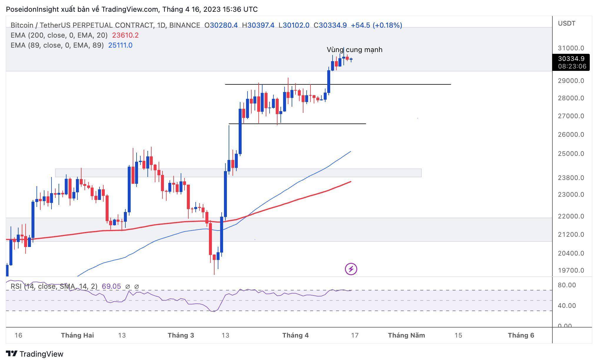Click the current price label 30334.9
This screenshot has height=364, width=598.
pyautogui.click(x=571, y=59)
